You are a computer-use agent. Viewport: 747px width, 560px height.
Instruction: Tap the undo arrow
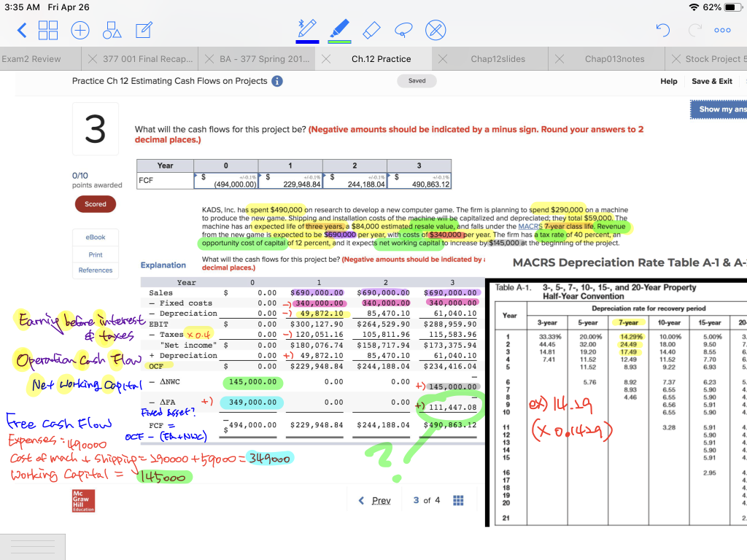click(662, 30)
